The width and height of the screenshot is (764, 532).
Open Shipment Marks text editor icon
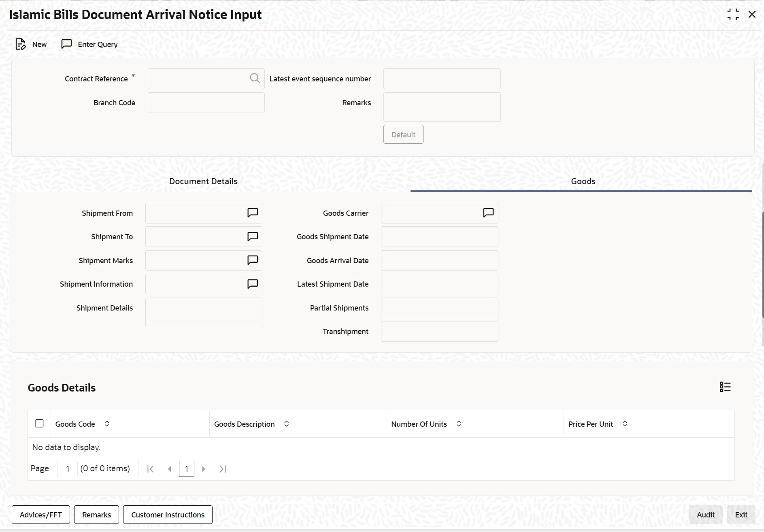click(253, 260)
